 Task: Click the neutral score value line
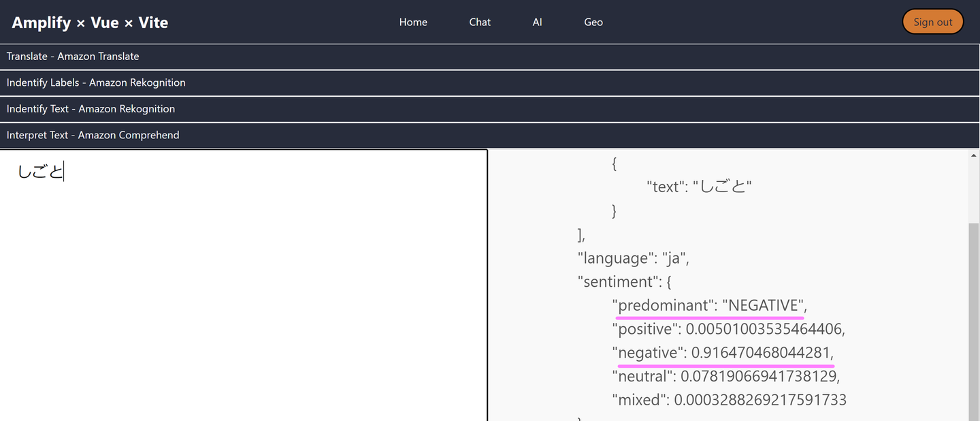tap(725, 376)
